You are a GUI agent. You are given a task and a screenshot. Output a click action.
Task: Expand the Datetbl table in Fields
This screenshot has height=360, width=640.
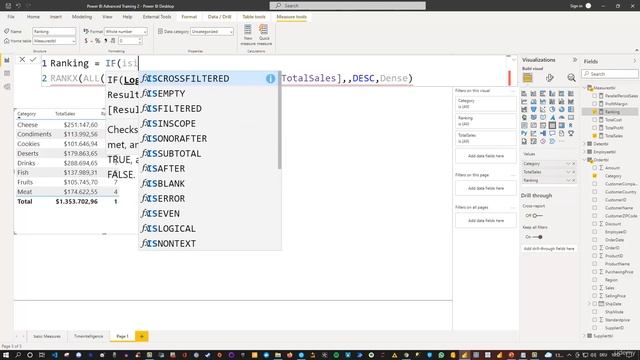(585, 144)
